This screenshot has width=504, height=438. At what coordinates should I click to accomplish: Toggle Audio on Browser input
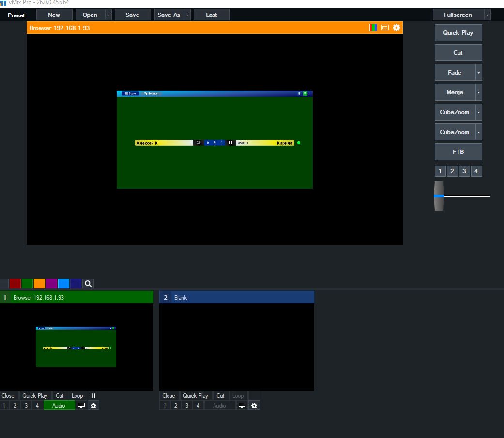point(59,406)
